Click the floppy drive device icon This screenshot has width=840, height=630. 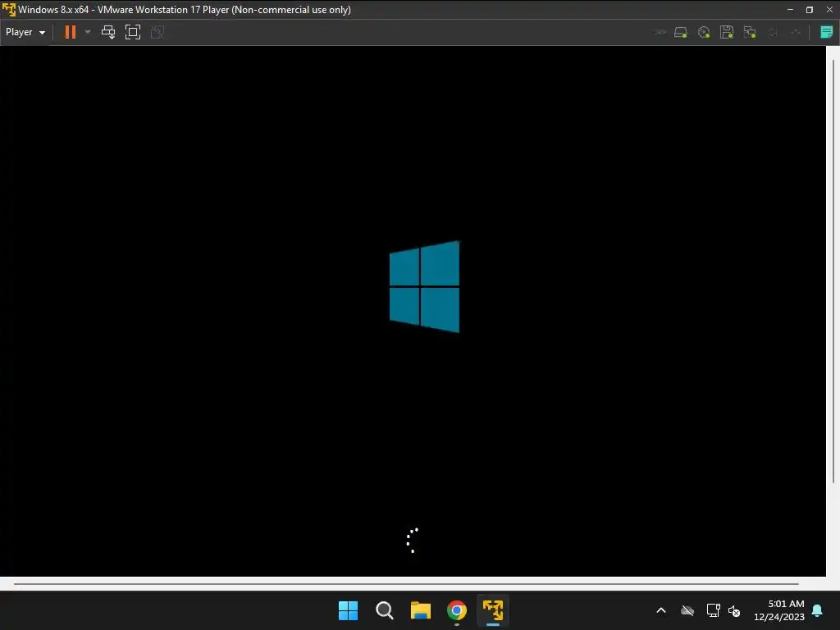pos(727,32)
